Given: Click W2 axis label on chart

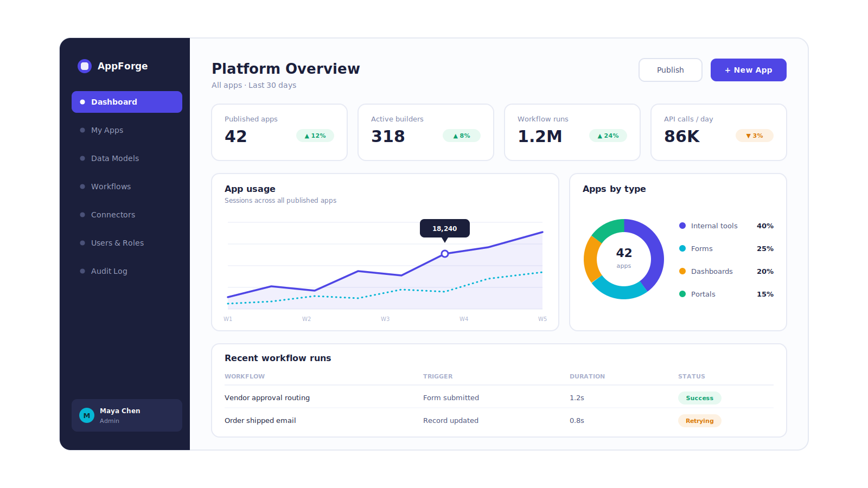Looking at the screenshot, I should [x=307, y=319].
